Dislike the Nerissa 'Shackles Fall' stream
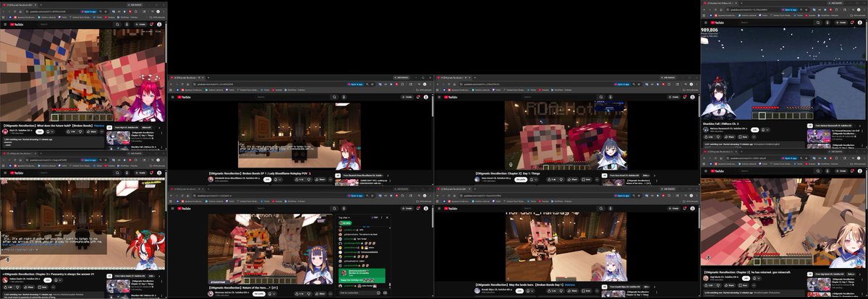 tap(718, 137)
